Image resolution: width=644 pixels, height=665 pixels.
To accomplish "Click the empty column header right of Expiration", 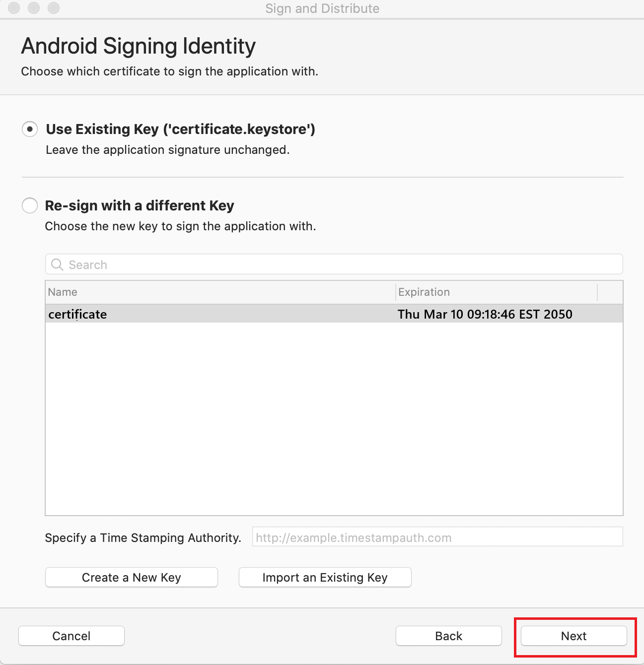I will [610, 292].
